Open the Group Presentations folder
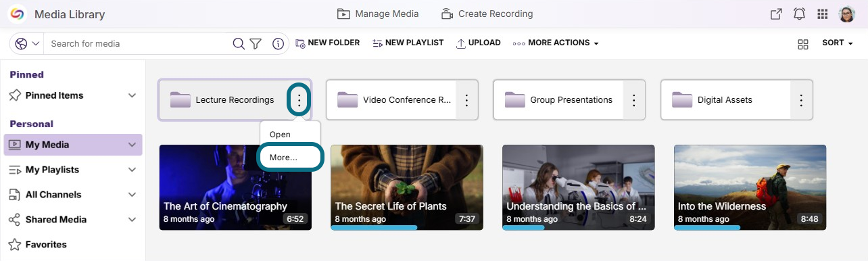Screen dimensions: 868x261 click(x=558, y=100)
